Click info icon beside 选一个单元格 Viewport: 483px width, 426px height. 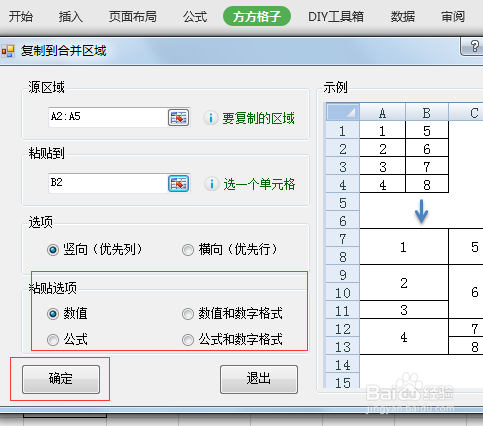[x=211, y=184]
